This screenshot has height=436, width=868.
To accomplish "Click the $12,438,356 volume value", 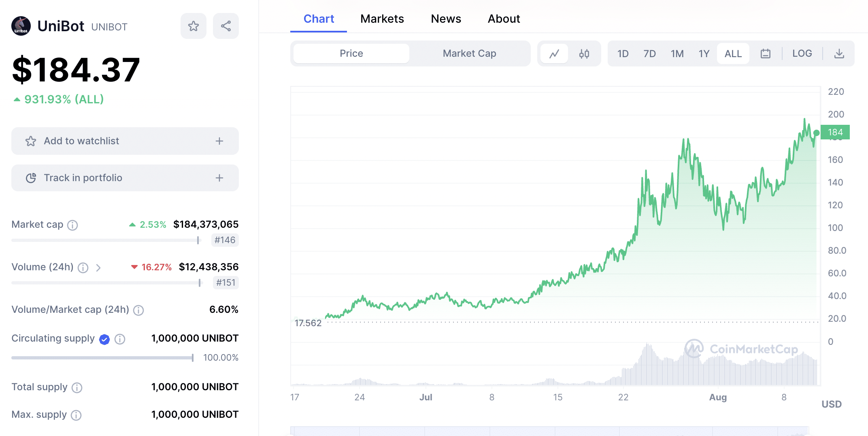I will coord(209,267).
